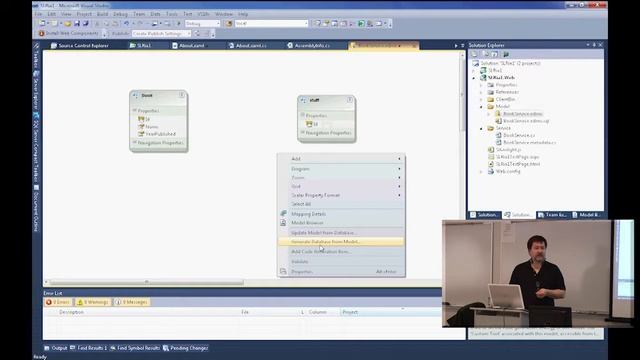
Task: Click the Undo arrow in the toolbar
Action: [x=127, y=24]
